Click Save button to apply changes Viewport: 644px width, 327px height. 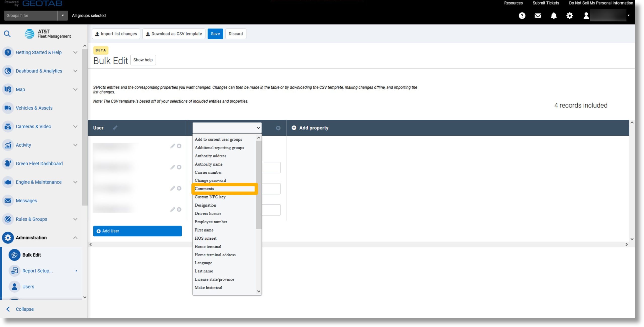pyautogui.click(x=215, y=33)
